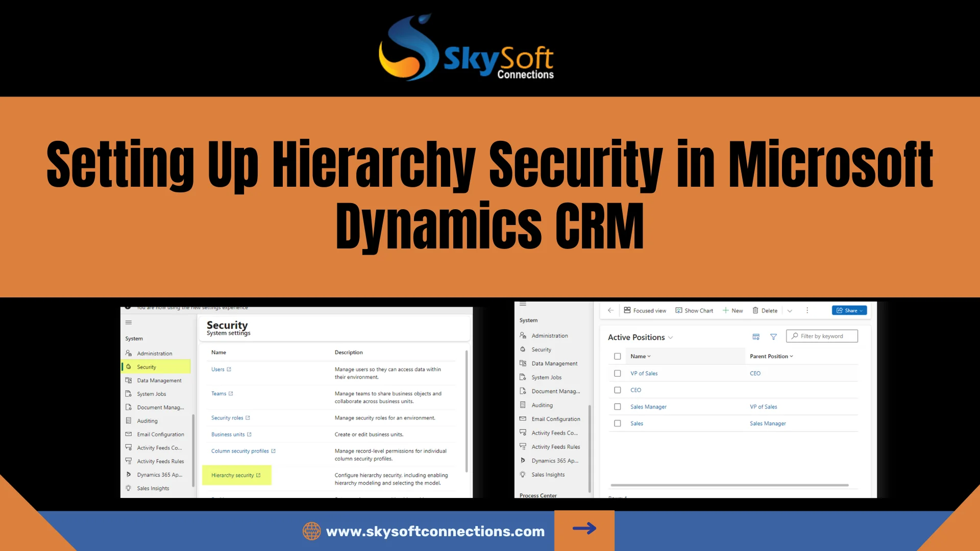Viewport: 980px width, 551px height.
Task: Toggle hamburger menu in Security settings panel
Action: click(129, 322)
